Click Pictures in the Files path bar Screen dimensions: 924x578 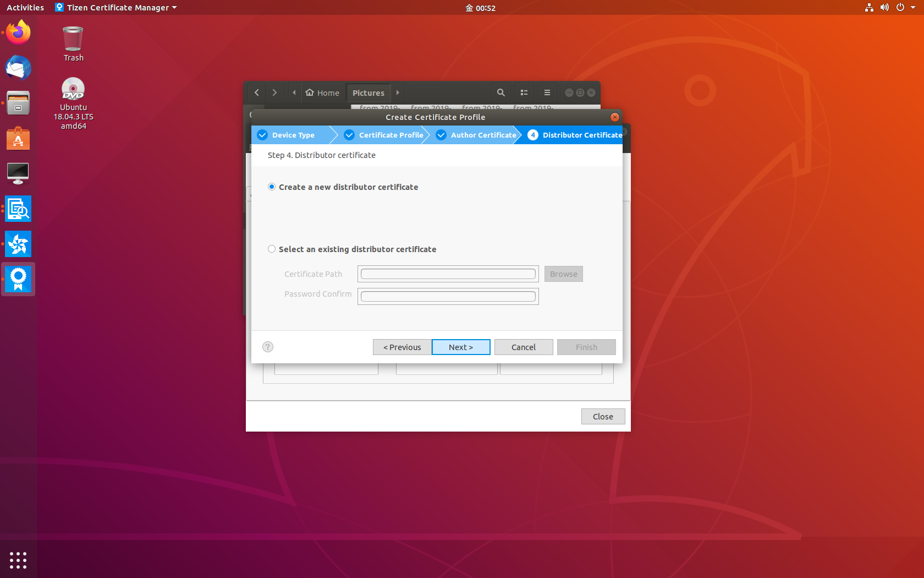tap(368, 92)
